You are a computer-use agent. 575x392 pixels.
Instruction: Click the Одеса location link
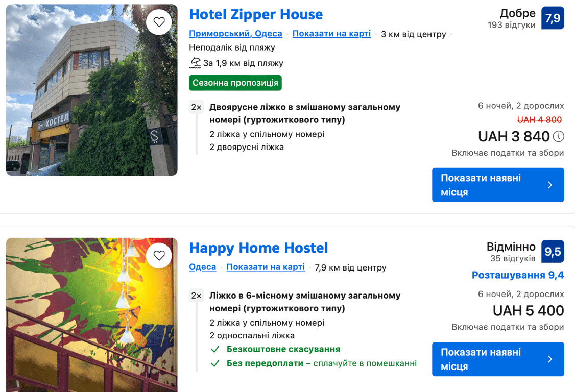coord(202,267)
